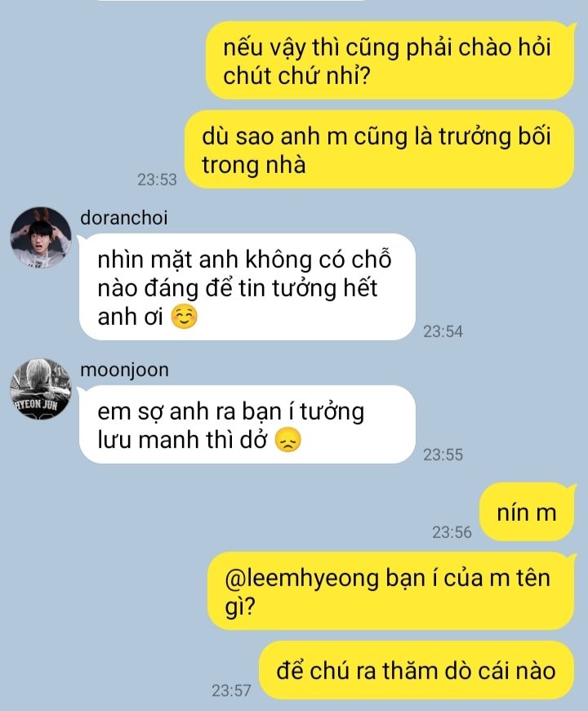Select moonjoon's message 'em sợ anh ra bạn í'
Screen dimensions: 588x711
pos(247,424)
